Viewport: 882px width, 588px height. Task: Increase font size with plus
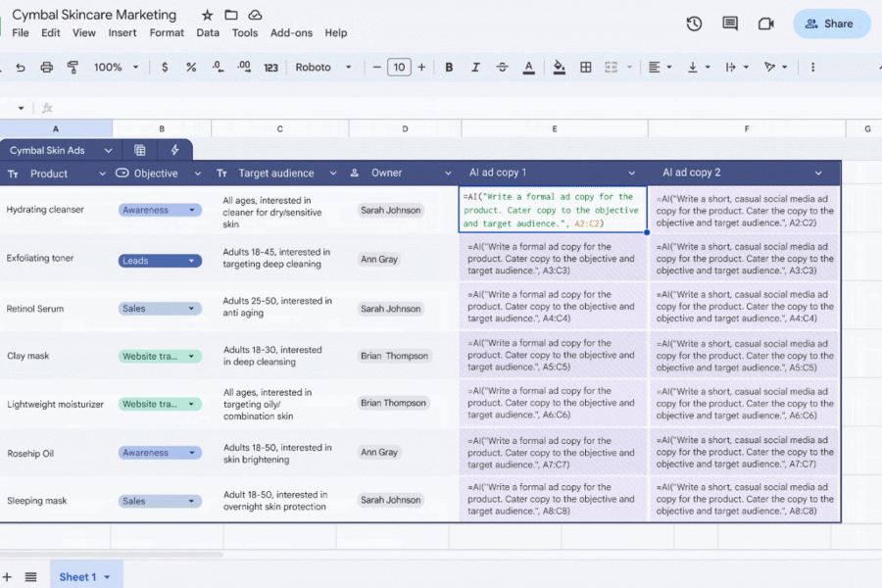421,68
